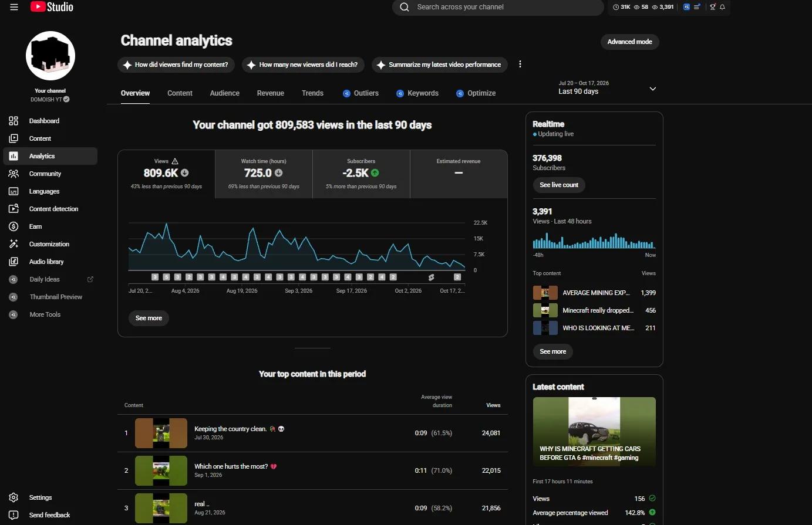Open Community in the sidebar
The width and height of the screenshot is (812, 525).
coord(50,174)
